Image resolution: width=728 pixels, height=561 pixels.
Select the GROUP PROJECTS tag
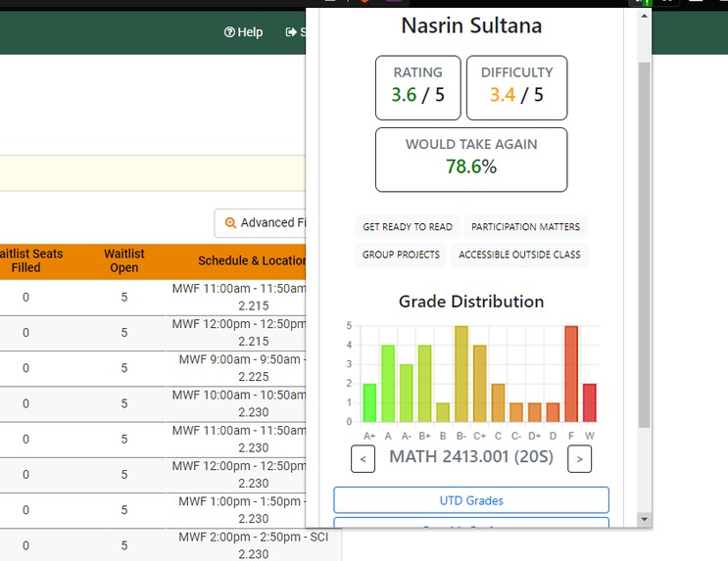tap(401, 255)
